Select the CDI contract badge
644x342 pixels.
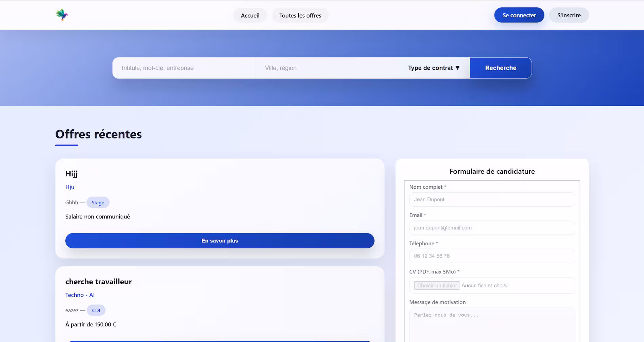(96, 310)
